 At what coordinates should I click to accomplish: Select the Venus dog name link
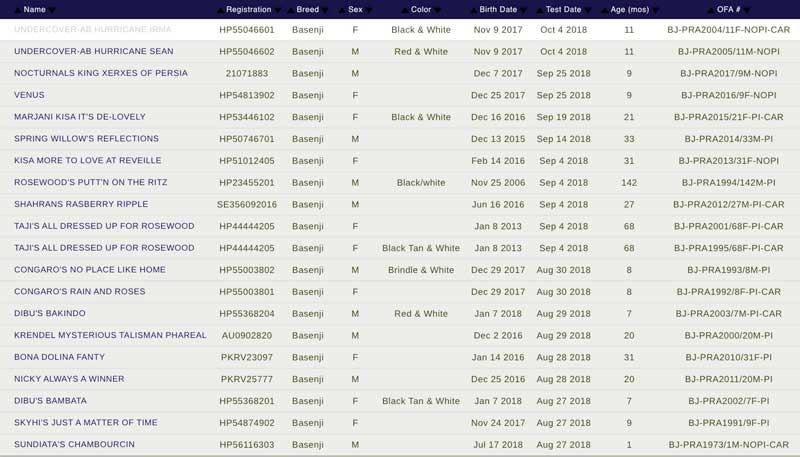pyautogui.click(x=29, y=96)
